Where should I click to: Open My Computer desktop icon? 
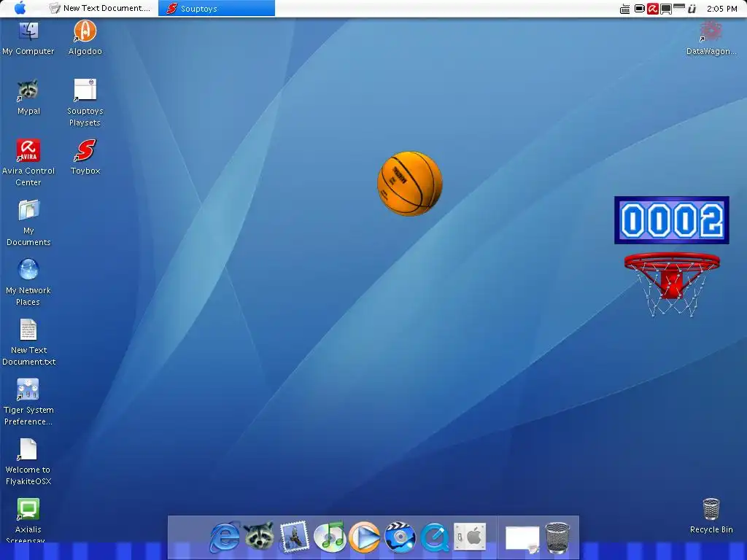pos(28,38)
